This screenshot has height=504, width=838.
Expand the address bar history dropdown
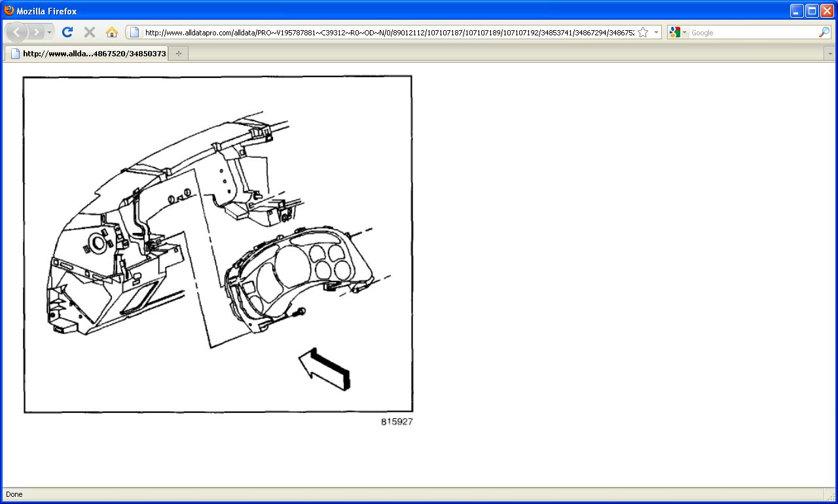click(x=656, y=32)
